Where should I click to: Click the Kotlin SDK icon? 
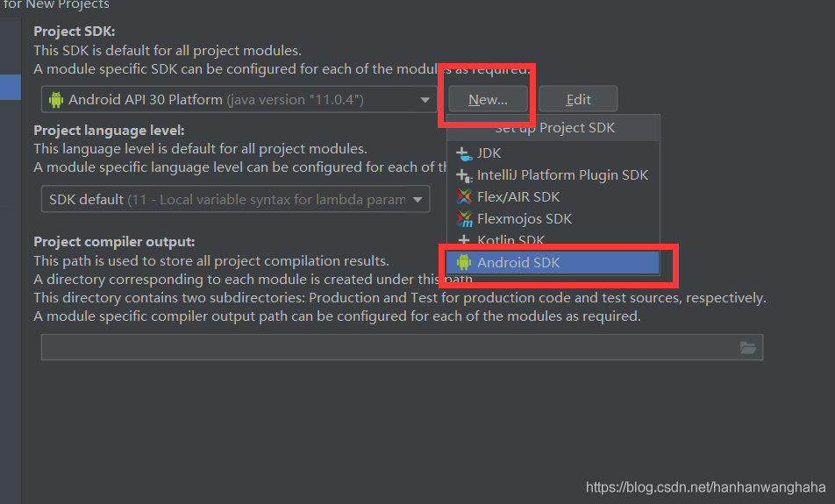(x=464, y=240)
